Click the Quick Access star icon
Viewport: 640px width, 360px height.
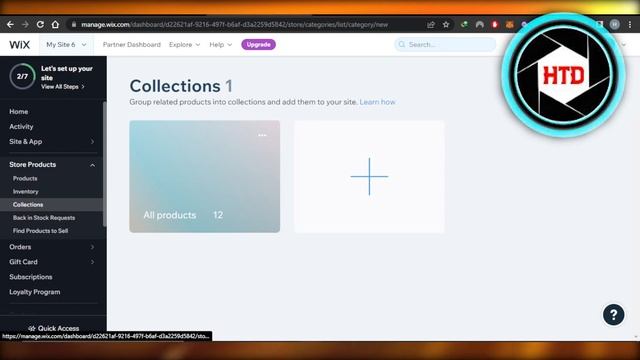32,328
